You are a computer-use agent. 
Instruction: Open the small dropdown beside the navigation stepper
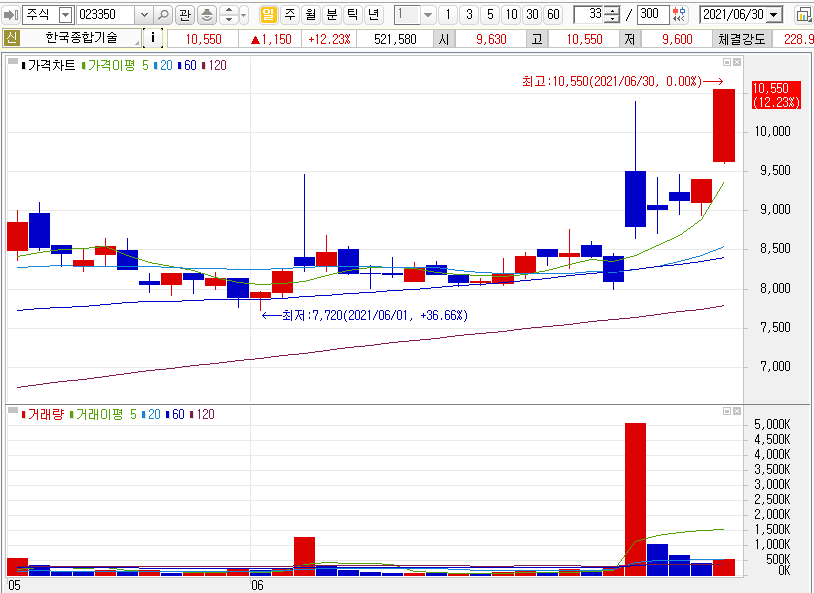point(243,15)
